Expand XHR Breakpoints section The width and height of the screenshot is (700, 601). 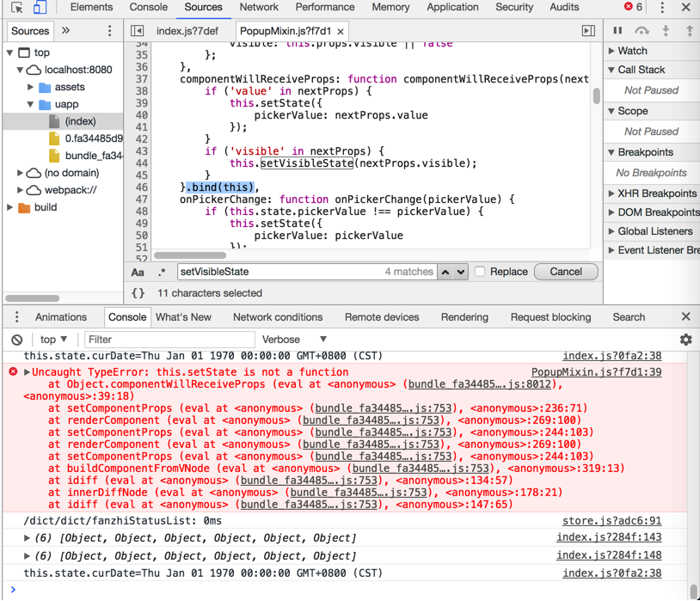coord(611,193)
